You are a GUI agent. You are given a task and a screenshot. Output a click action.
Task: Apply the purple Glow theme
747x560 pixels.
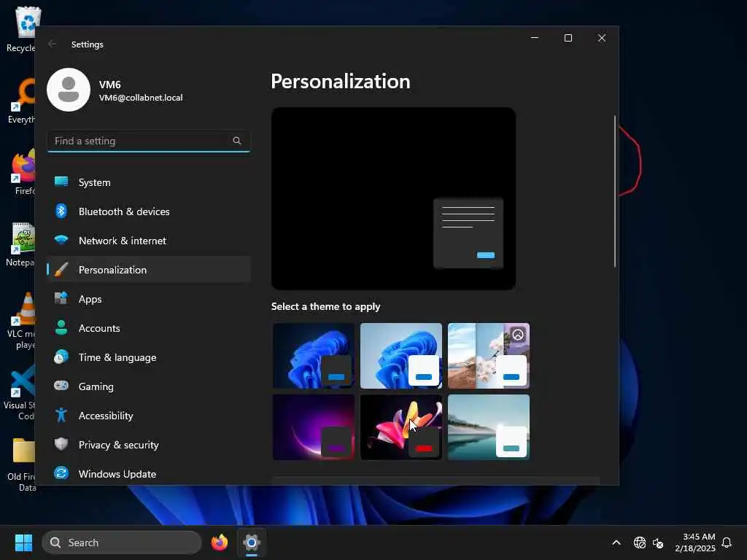point(314,427)
